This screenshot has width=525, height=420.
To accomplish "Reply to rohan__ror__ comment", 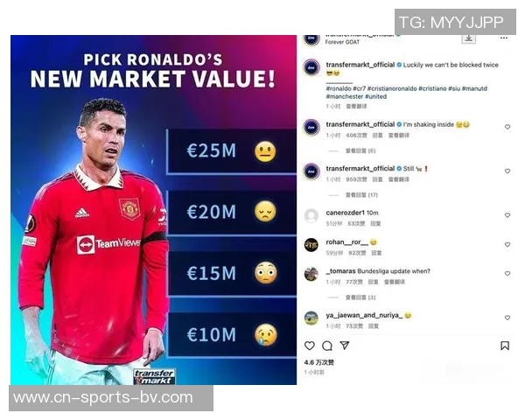I will pyautogui.click(x=376, y=253).
